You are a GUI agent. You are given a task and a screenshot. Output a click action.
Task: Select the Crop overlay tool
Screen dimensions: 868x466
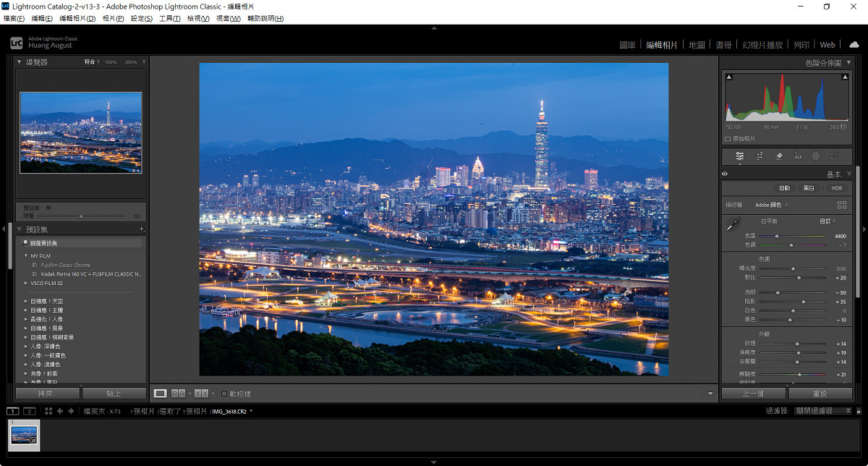[759, 156]
